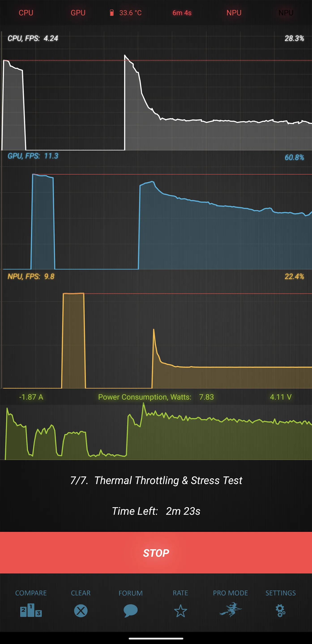Open the Settings gear icon
This screenshot has height=644, width=312.
(x=280, y=611)
